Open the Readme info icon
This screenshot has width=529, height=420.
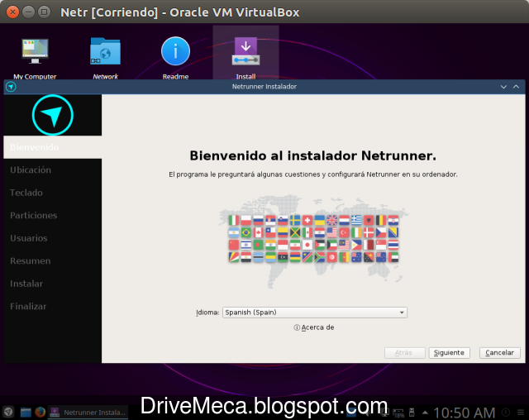[175, 57]
